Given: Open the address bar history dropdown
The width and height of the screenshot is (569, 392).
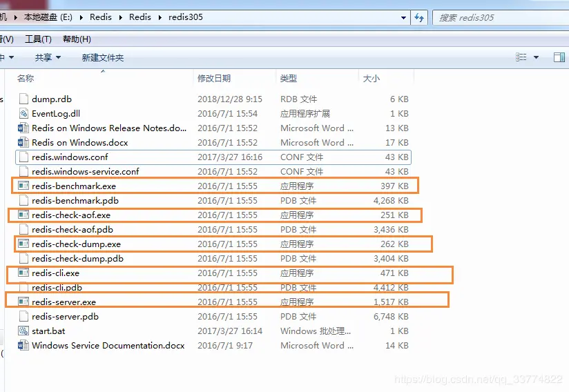Looking at the screenshot, I should click(x=403, y=17).
